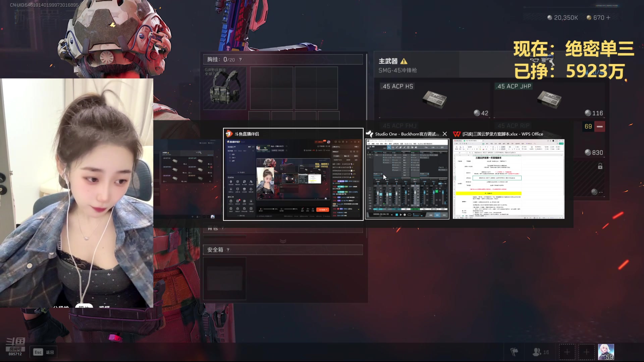Click the help icon beside 胸挂

(240, 60)
